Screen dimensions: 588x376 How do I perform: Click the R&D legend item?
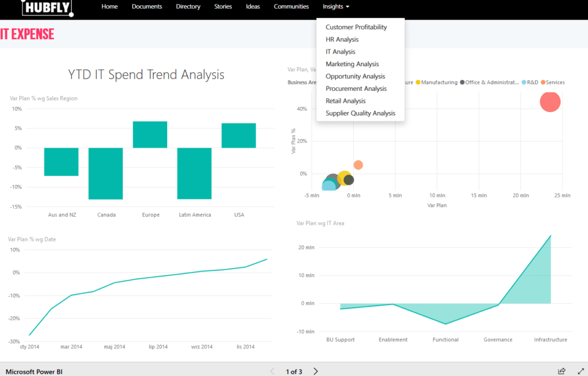[530, 82]
